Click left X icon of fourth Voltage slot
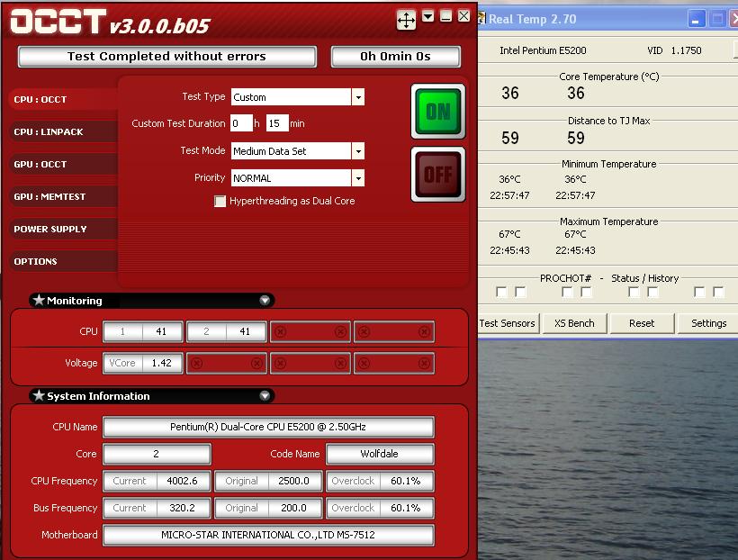The height and width of the screenshot is (560, 738). coord(364,363)
